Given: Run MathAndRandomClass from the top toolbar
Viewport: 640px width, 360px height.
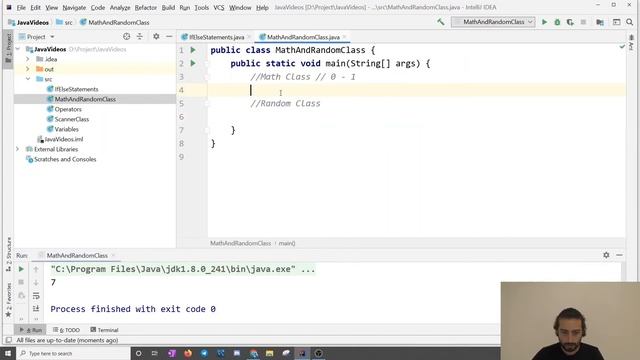Looking at the screenshot, I should tap(544, 22).
